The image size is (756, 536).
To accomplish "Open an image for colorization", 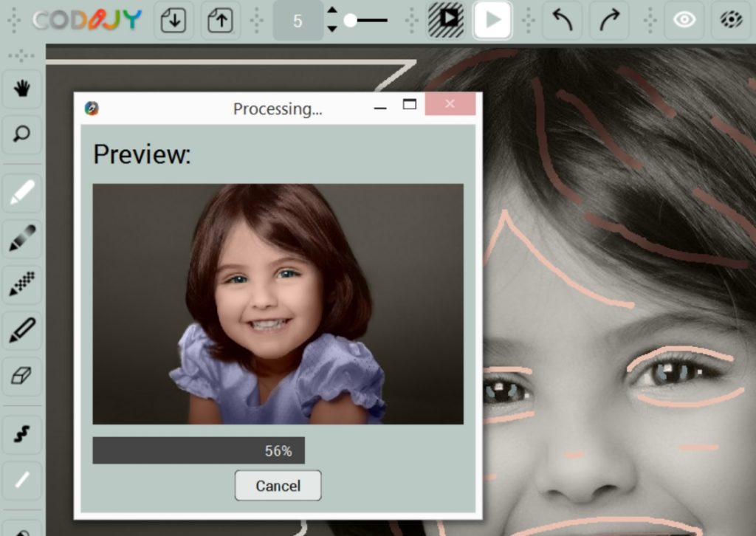I will point(171,20).
